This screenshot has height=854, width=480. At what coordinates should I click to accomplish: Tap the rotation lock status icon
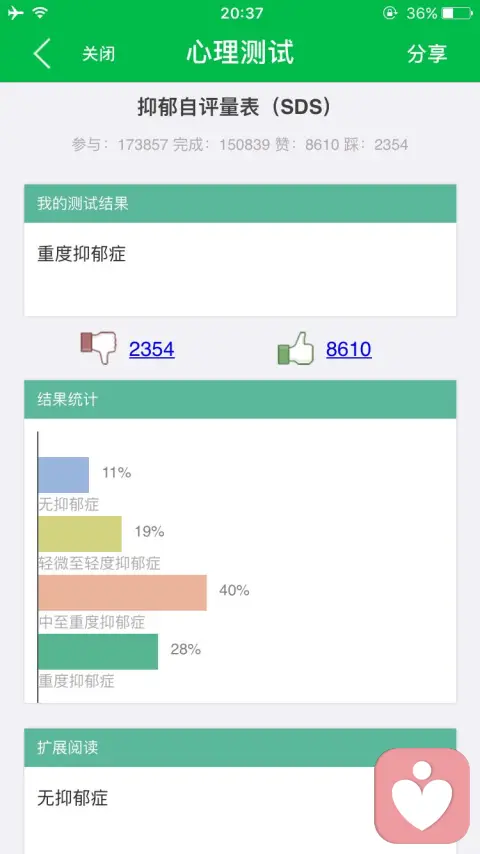pyautogui.click(x=390, y=13)
